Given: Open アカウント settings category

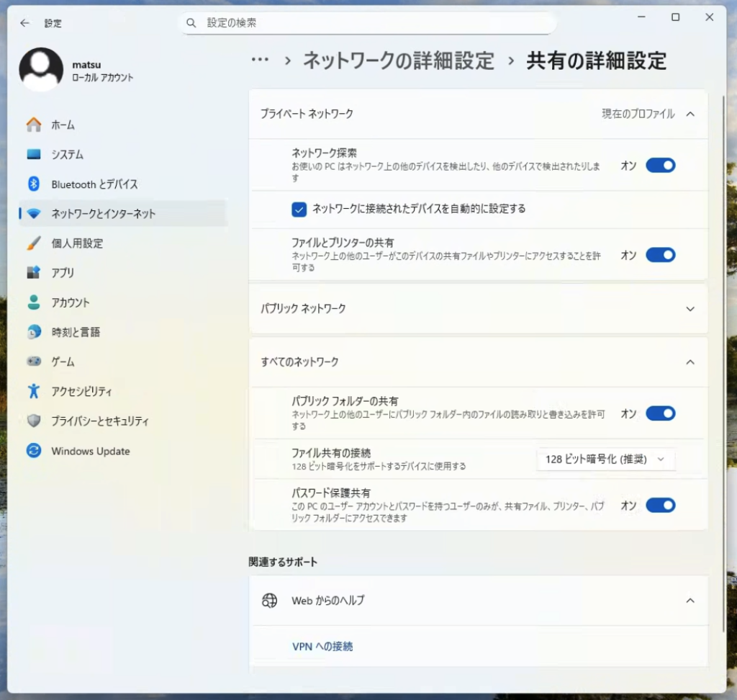Looking at the screenshot, I should (71, 302).
